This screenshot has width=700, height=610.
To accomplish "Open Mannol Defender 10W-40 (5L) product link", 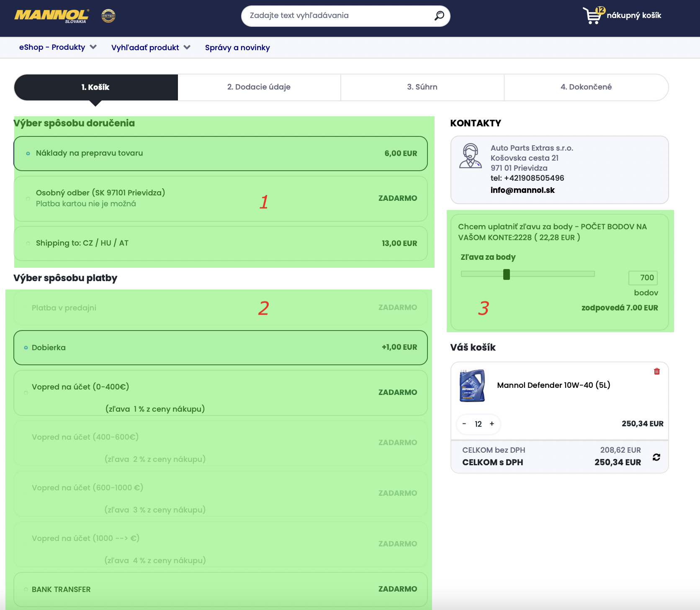I will coord(553,385).
